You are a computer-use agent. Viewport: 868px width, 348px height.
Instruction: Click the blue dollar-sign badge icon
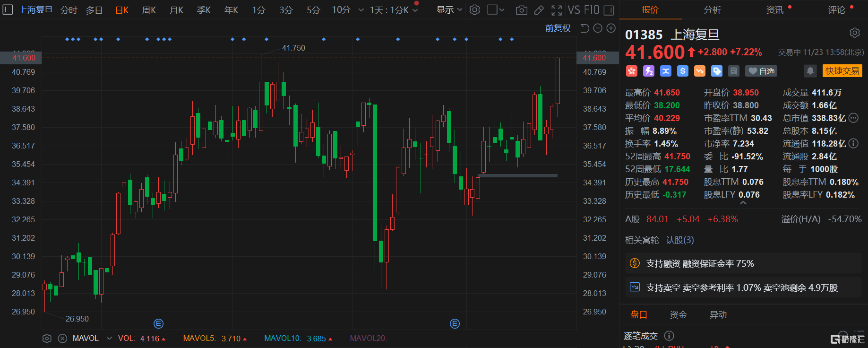coord(683,71)
